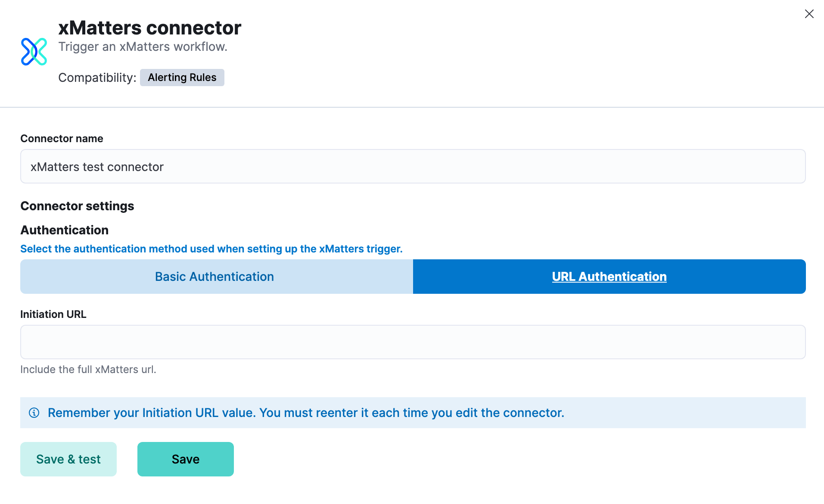Click the xMatters butterfly logo icon
Screen dimensions: 824x504
[34, 51]
